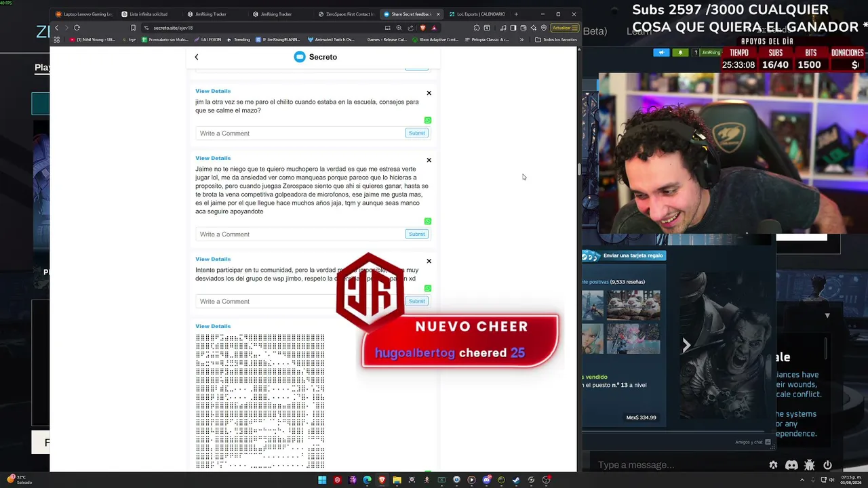Open the media playlist music note icon
Image resolution: width=868 pixels, height=488 pixels.
pyautogui.click(x=502, y=28)
